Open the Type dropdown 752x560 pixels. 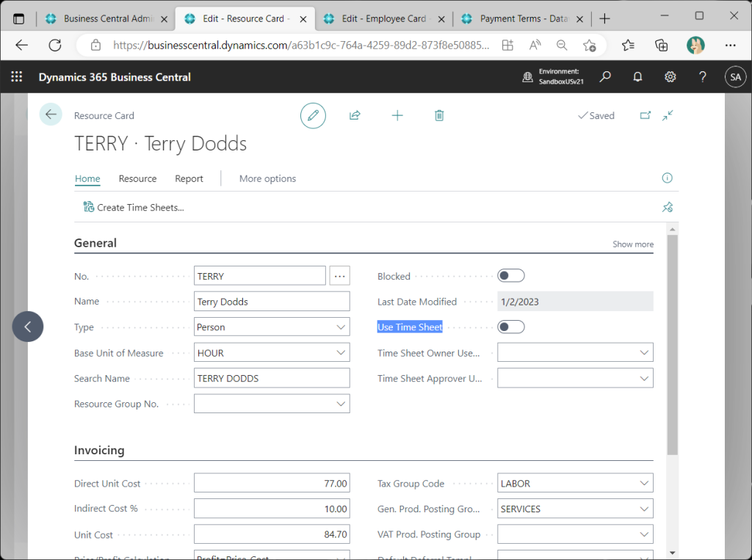(x=341, y=327)
